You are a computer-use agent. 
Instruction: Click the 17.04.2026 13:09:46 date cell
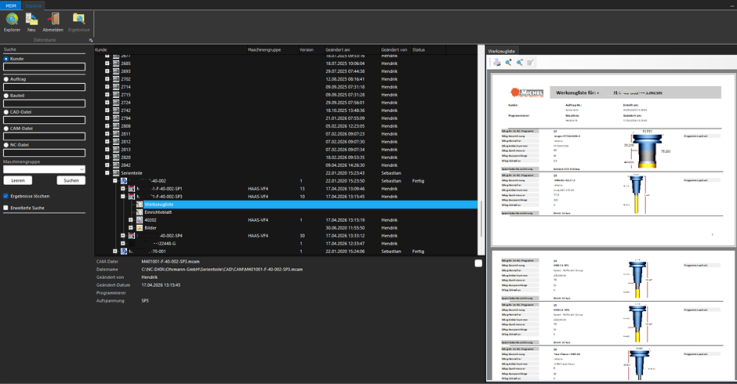(345, 188)
